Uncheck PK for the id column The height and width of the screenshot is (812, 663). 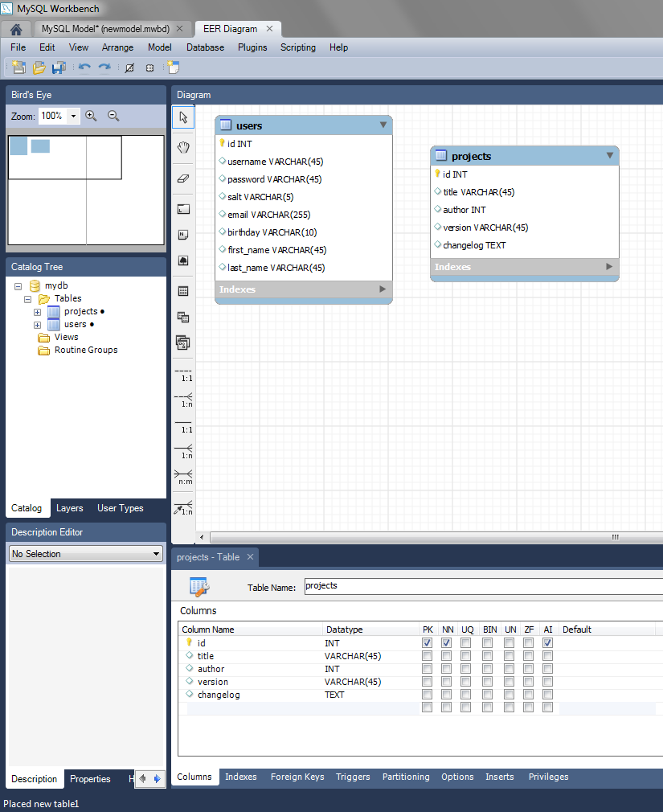pyautogui.click(x=427, y=642)
